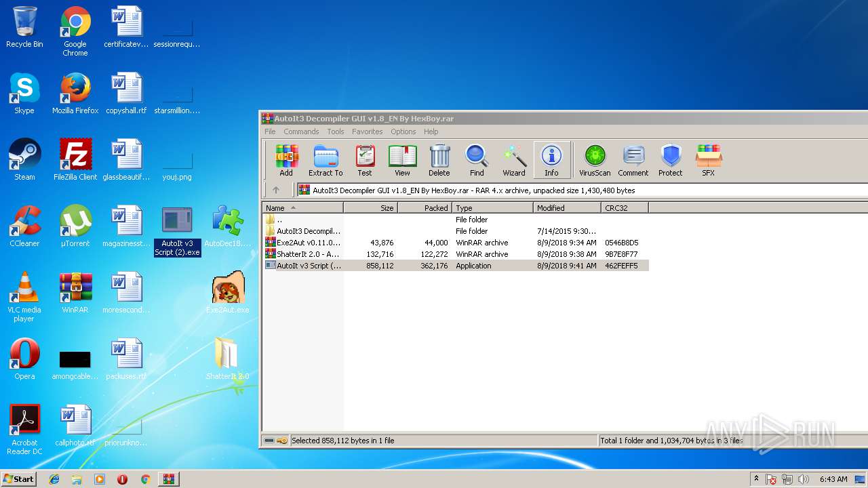The image size is (868, 488).
Task: Click the status bar drive and key icon
Action: [x=275, y=441]
